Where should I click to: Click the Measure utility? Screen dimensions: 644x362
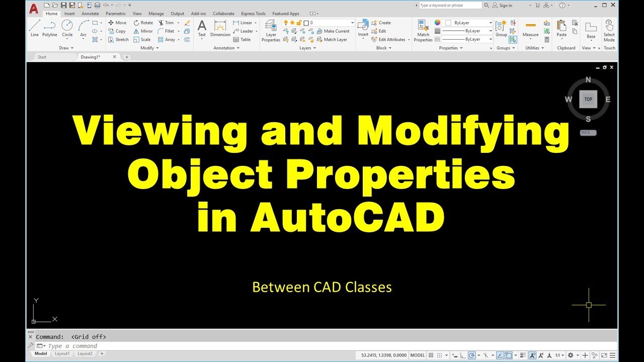point(530,28)
